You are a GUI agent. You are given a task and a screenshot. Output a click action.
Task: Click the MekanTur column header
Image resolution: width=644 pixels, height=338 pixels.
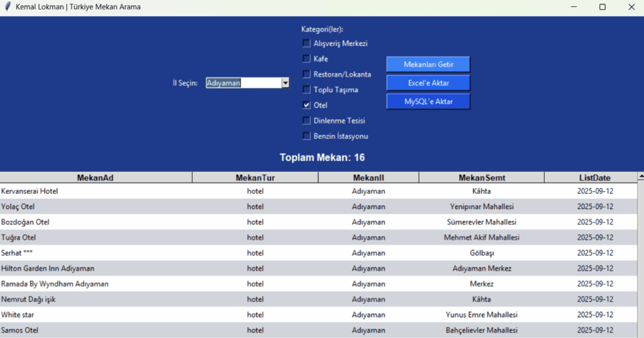coord(255,177)
